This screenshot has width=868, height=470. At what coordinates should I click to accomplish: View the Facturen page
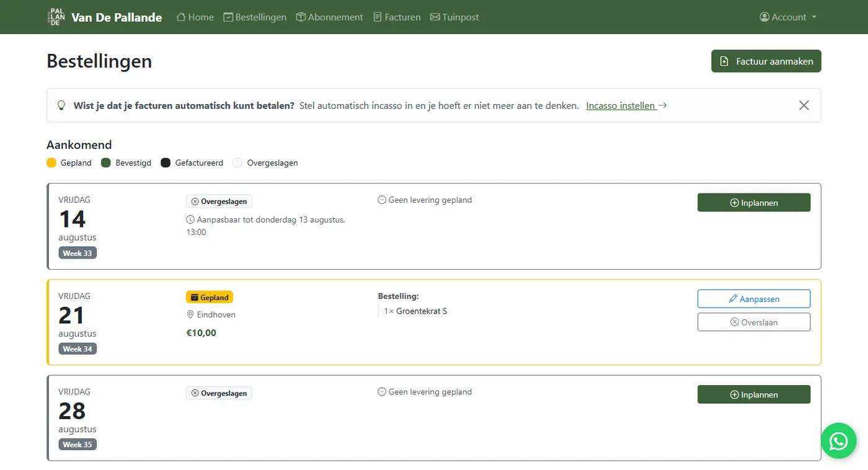pos(397,17)
